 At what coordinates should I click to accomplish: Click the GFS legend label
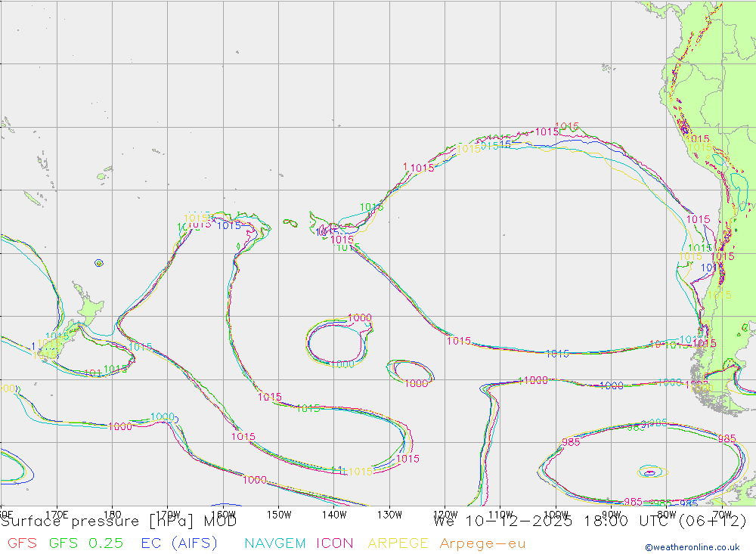(x=22, y=543)
